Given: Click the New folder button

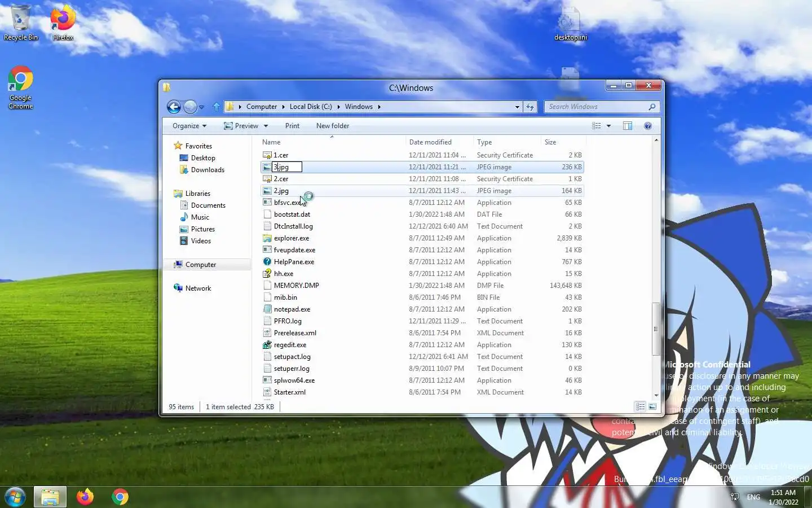Looking at the screenshot, I should point(333,126).
